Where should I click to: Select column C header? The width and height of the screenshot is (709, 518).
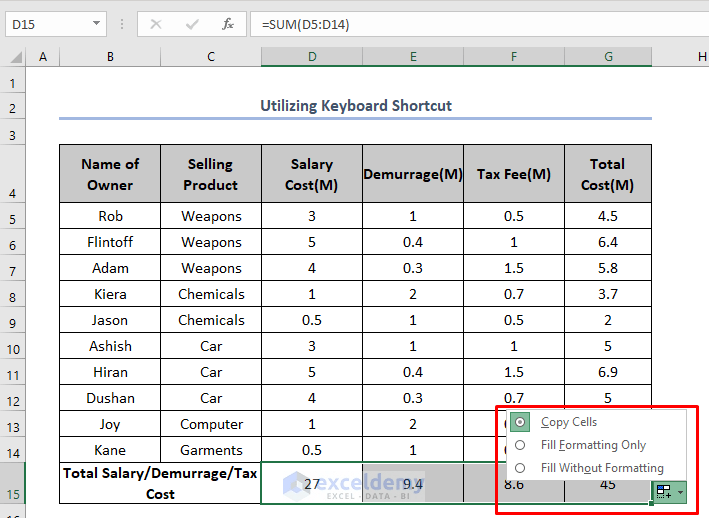(x=211, y=57)
